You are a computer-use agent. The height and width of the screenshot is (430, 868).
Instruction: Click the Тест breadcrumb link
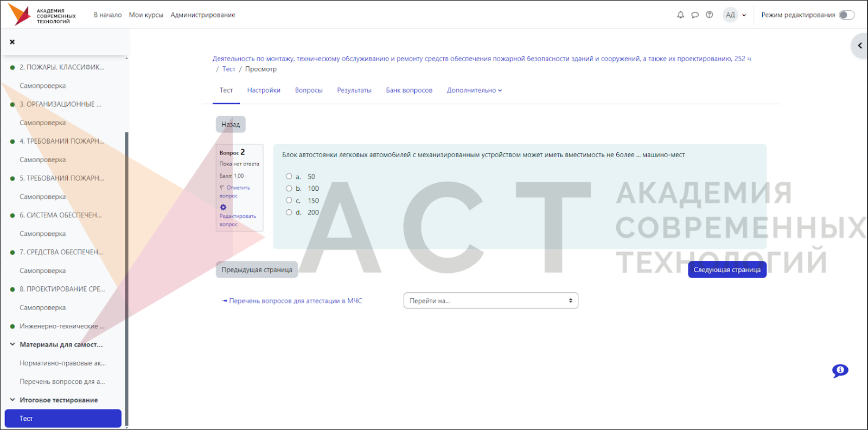(x=229, y=69)
